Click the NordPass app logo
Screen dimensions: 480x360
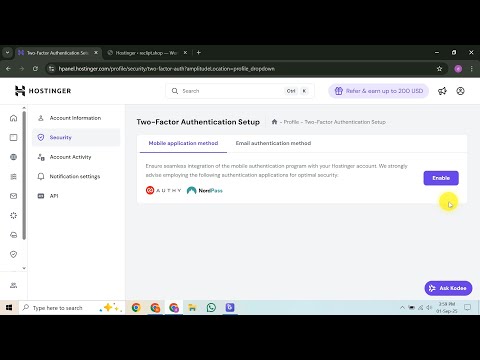(205, 190)
